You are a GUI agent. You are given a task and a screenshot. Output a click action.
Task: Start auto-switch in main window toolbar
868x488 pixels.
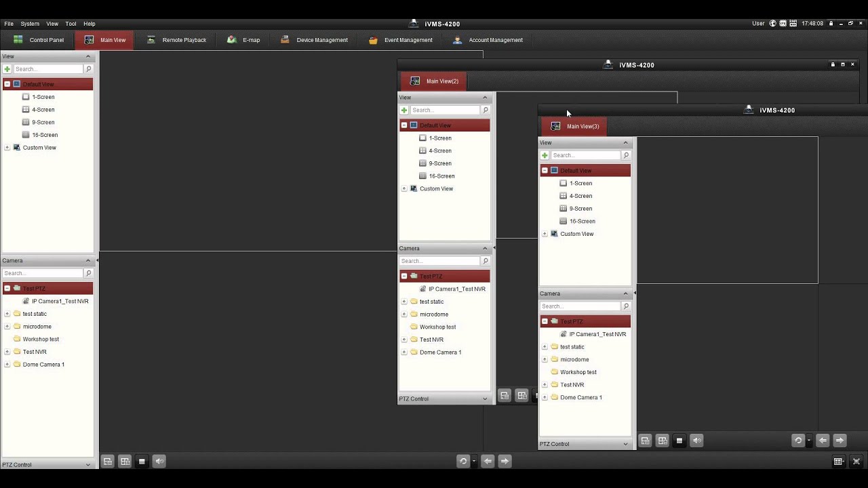pyautogui.click(x=463, y=462)
